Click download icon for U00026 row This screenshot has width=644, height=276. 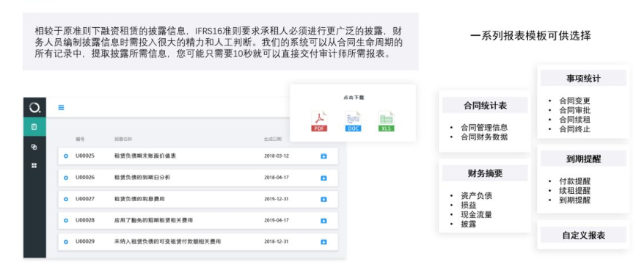(323, 178)
